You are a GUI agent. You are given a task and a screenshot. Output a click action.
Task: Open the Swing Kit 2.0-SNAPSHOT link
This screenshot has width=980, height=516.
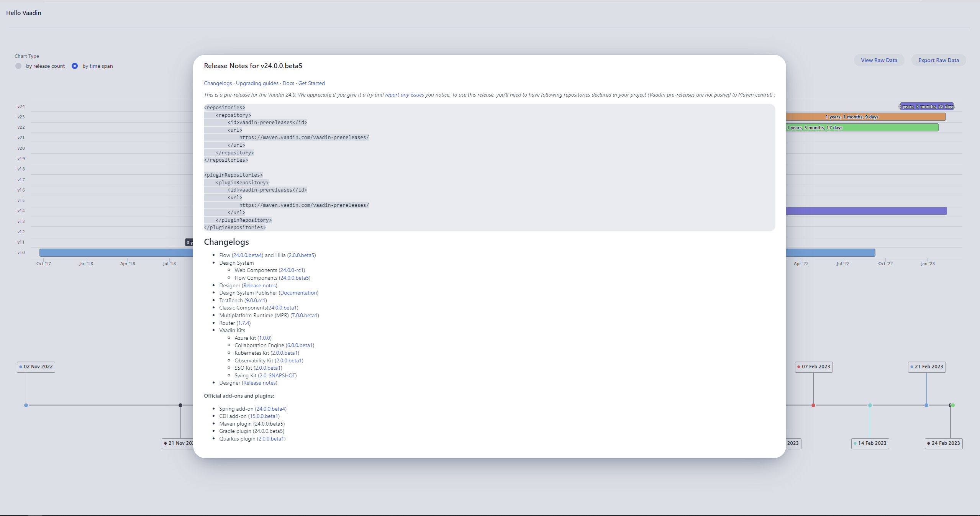(277, 375)
